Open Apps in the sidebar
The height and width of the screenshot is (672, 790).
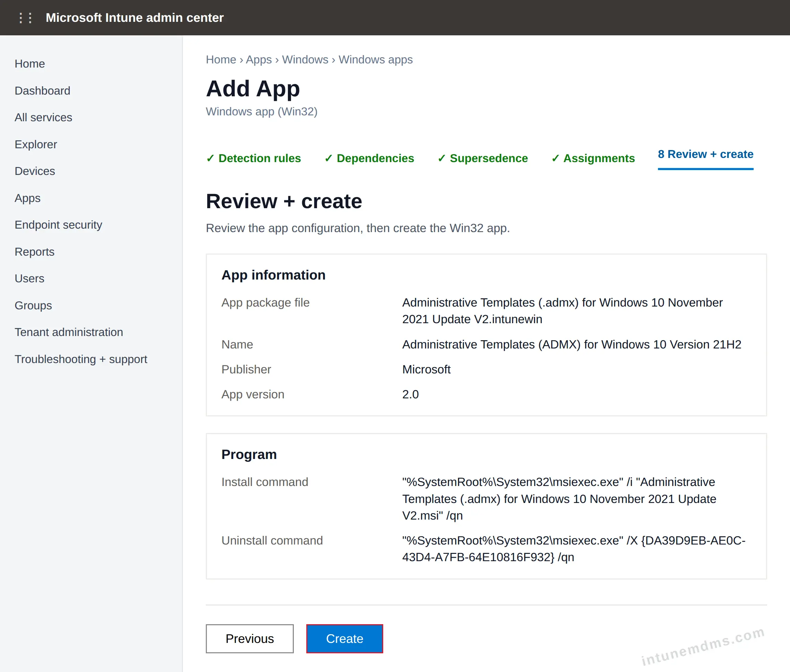tap(27, 198)
